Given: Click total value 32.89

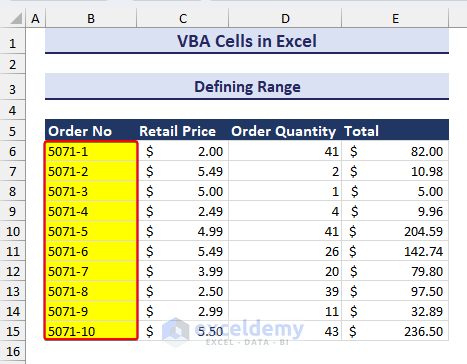Looking at the screenshot, I should [395, 311].
